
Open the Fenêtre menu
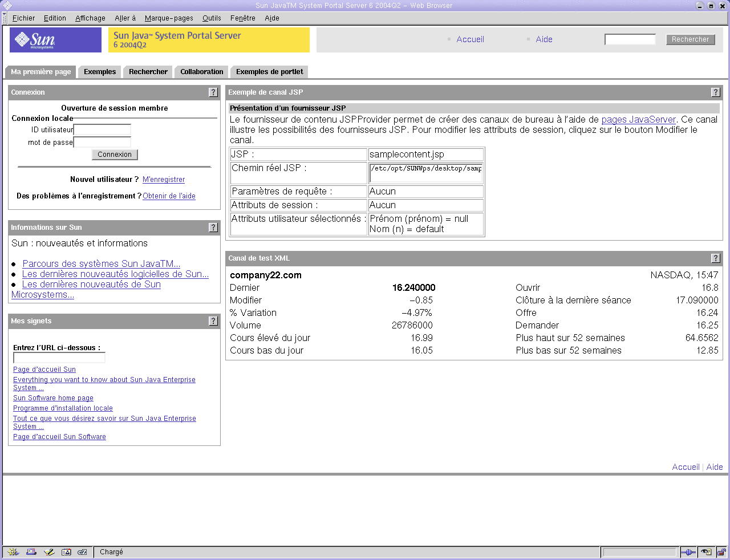coord(243,18)
